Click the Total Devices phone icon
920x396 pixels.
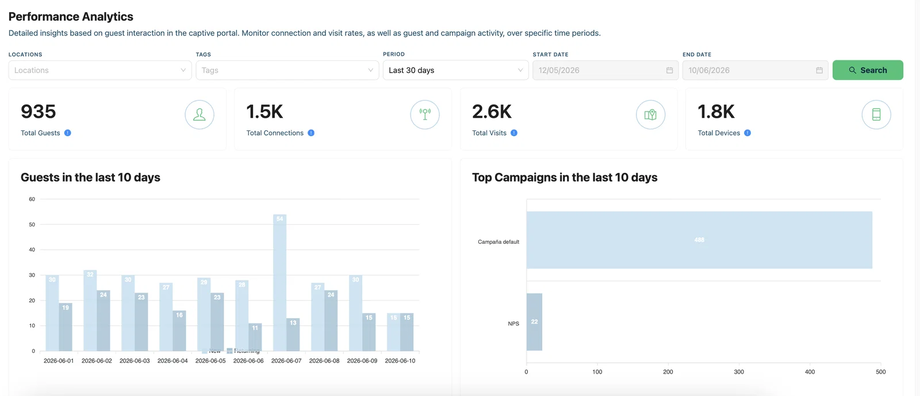click(x=877, y=114)
